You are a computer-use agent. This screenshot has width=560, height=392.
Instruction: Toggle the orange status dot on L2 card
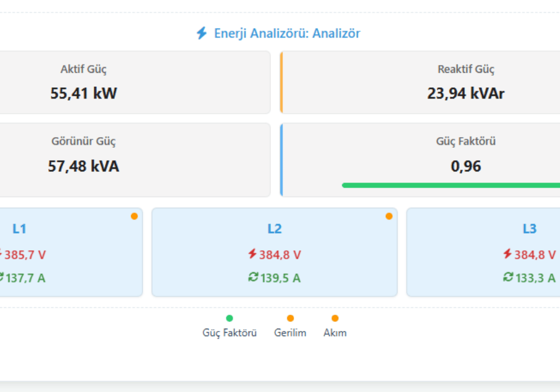pyautogui.click(x=388, y=216)
